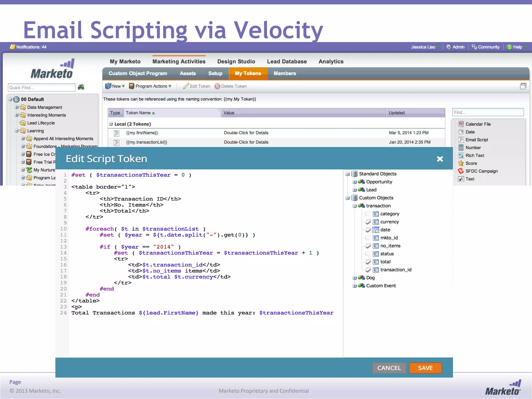Uncheck the transaction_id field checkbox
The height and width of the screenshot is (399, 532).
click(368, 270)
